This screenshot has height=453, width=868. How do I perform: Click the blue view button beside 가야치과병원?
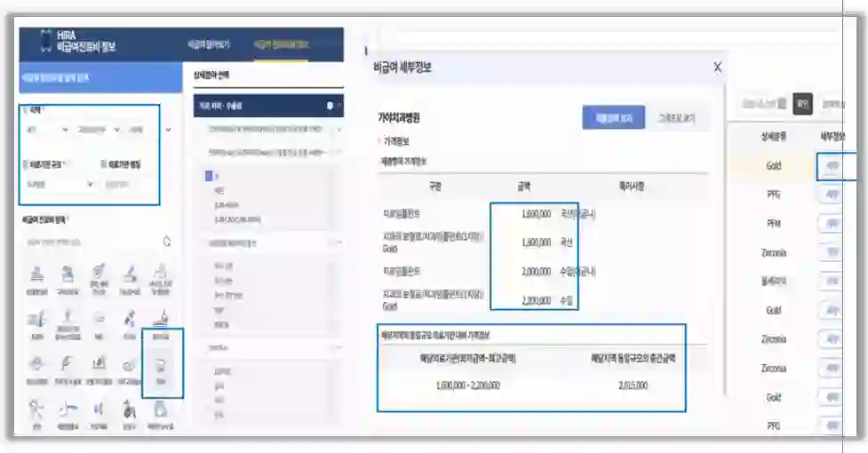tap(613, 117)
